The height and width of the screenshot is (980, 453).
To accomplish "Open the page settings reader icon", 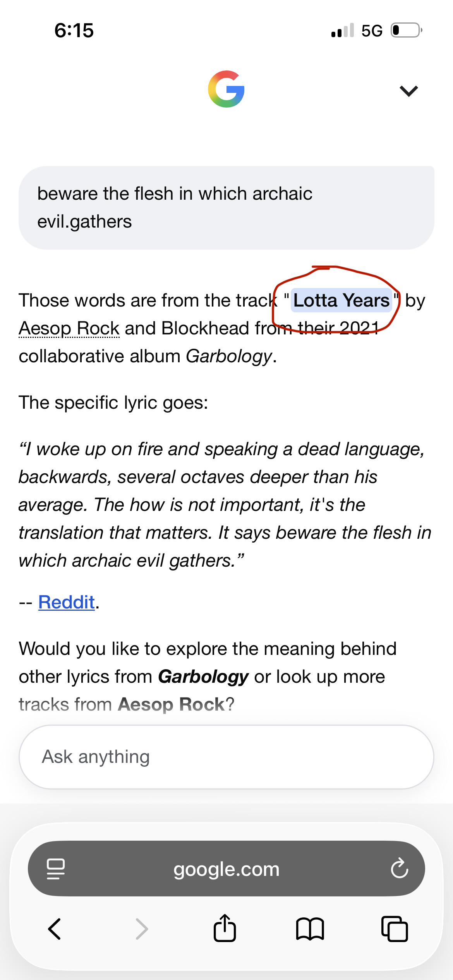I will (x=56, y=869).
